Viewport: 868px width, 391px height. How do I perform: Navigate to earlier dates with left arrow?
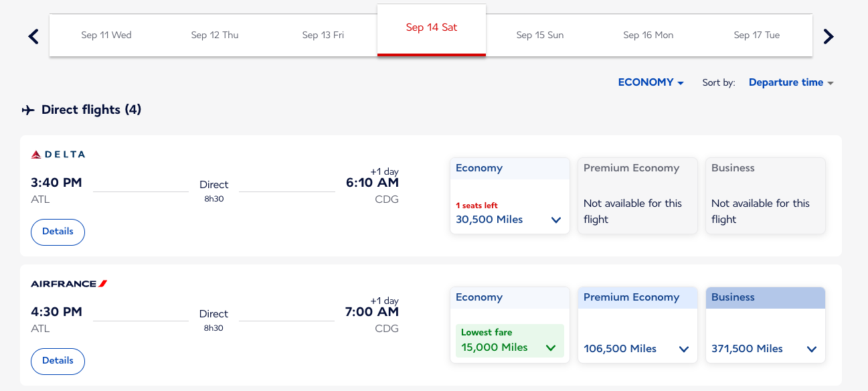coord(32,36)
